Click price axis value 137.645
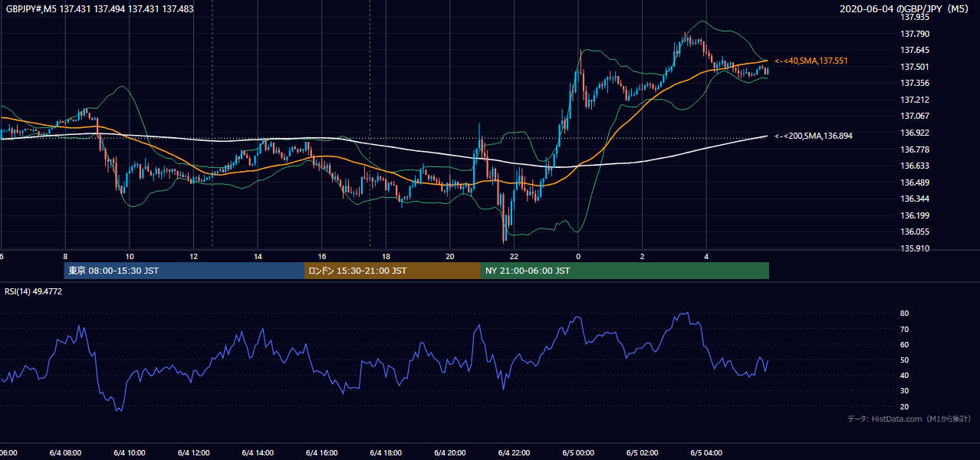The width and height of the screenshot is (980, 460). coord(914,50)
